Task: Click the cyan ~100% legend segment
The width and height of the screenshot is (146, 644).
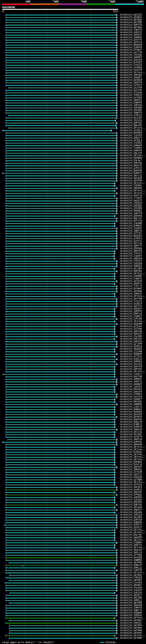Action: (130, 4)
